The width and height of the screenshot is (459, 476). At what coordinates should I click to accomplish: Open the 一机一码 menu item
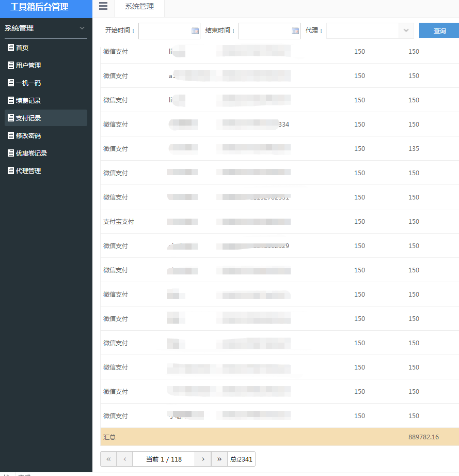coord(46,83)
